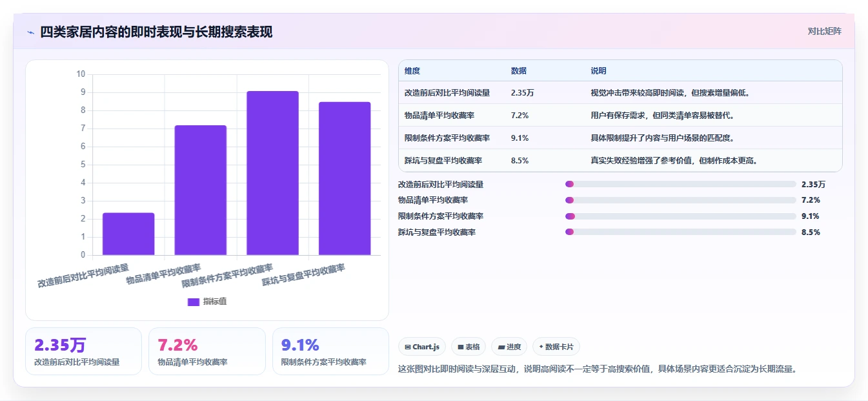Click the 进度 tag chip

pyautogui.click(x=509, y=347)
